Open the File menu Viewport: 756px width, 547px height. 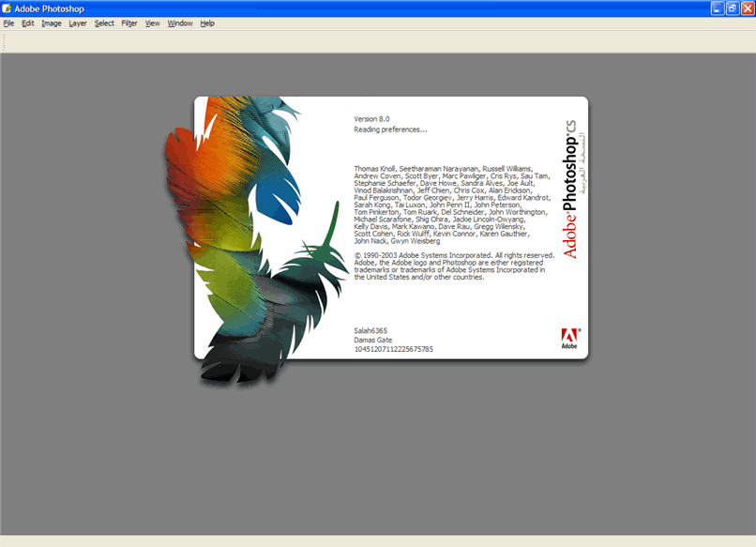tap(8, 23)
